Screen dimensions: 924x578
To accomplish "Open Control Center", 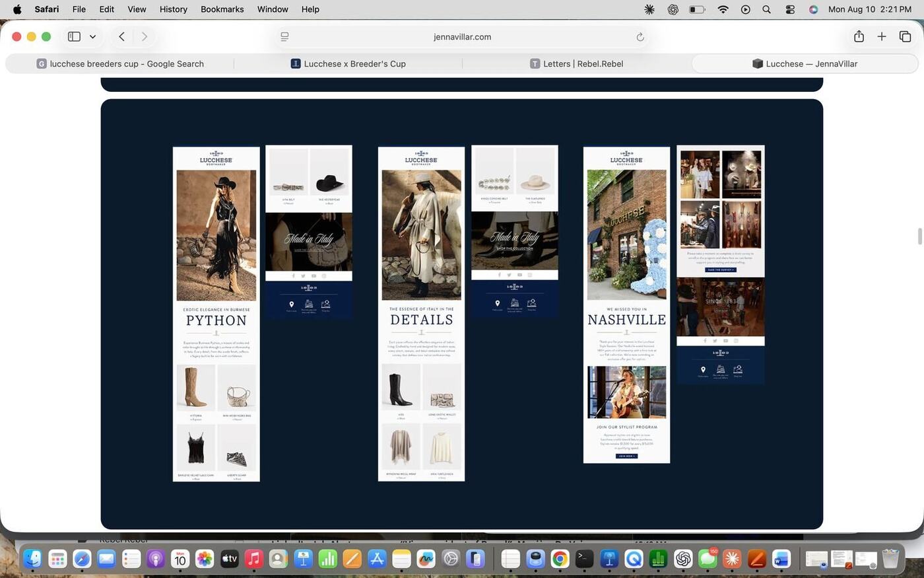I will click(x=790, y=9).
